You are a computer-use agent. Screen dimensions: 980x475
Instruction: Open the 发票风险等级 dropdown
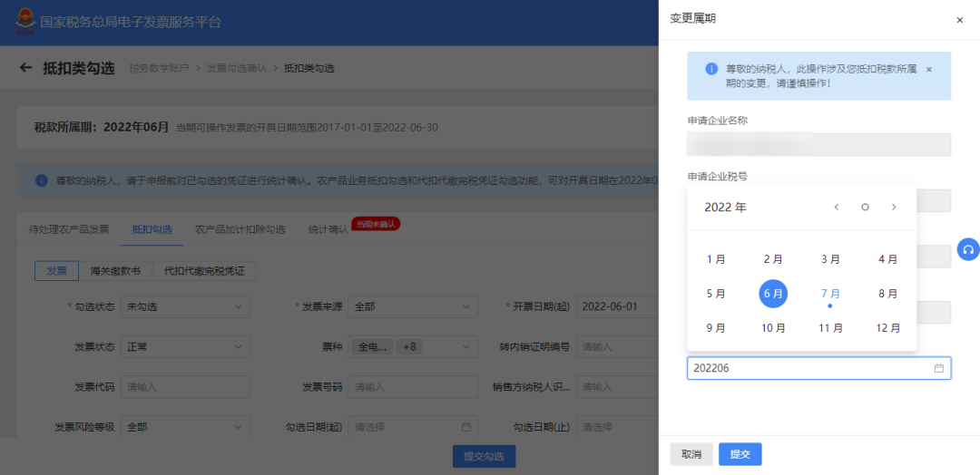click(x=185, y=427)
